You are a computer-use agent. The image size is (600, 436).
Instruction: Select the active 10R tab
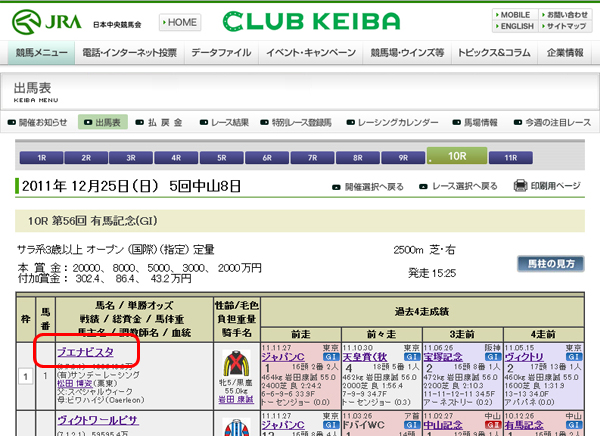pos(457,156)
